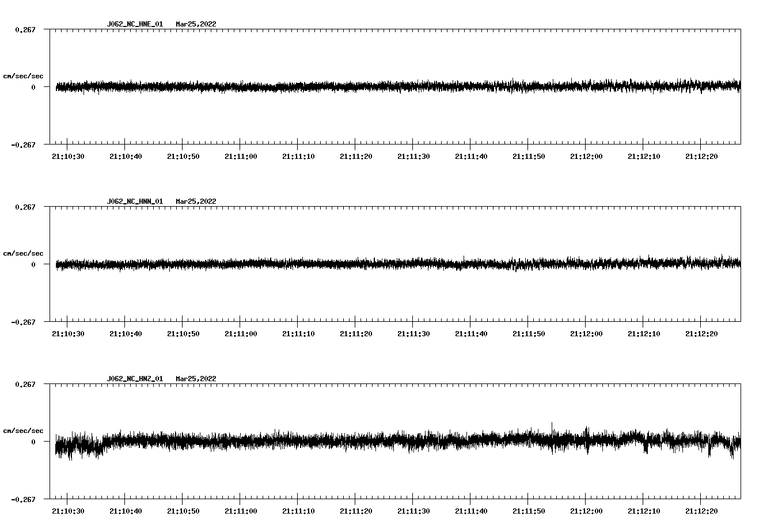Click 21:12:20 time label on HNE plot
782x532 pixels.
tap(701, 157)
